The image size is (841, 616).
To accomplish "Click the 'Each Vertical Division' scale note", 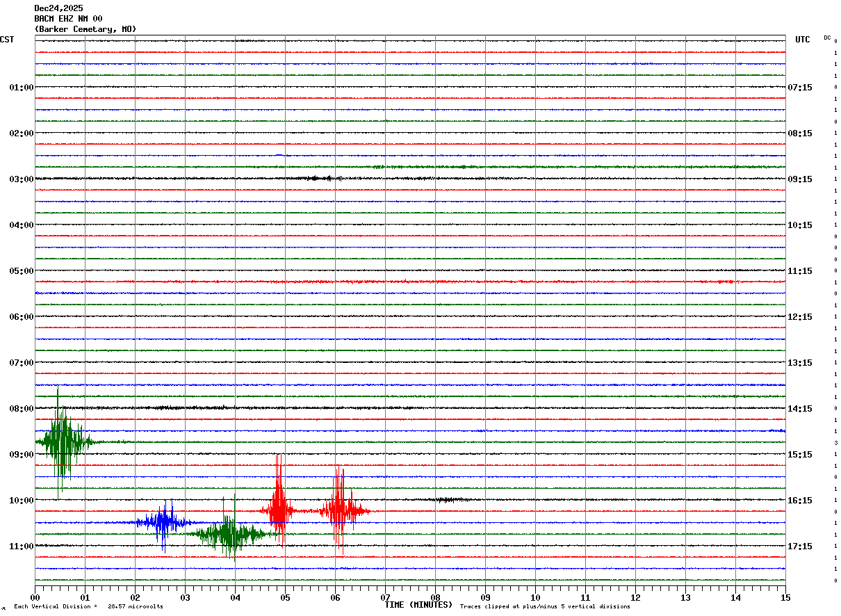I will 88,607.
